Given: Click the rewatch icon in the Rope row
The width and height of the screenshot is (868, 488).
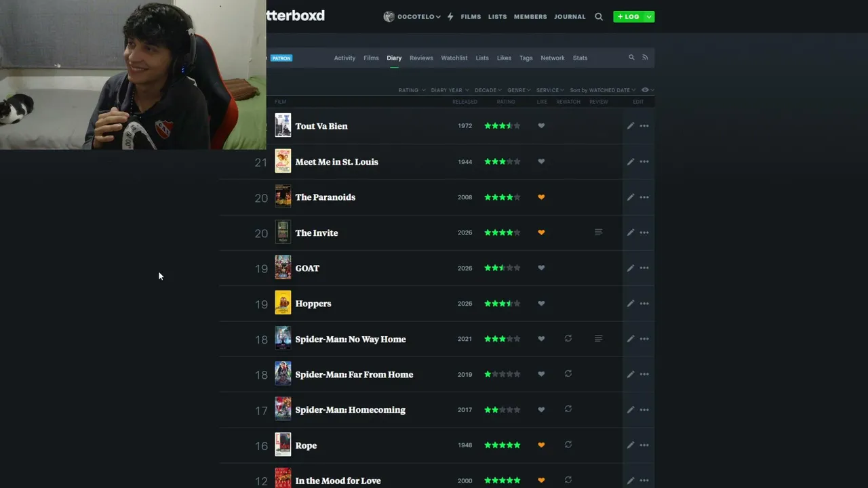Looking at the screenshot, I should (x=568, y=445).
